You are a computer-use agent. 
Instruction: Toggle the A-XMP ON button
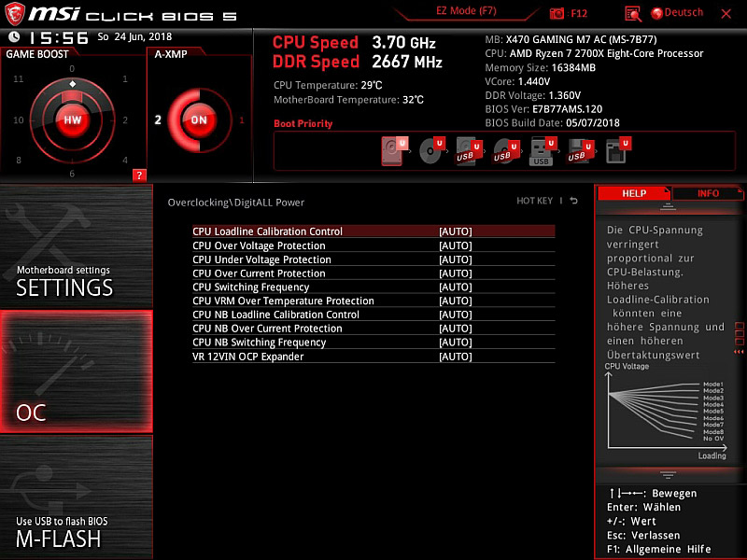[199, 120]
